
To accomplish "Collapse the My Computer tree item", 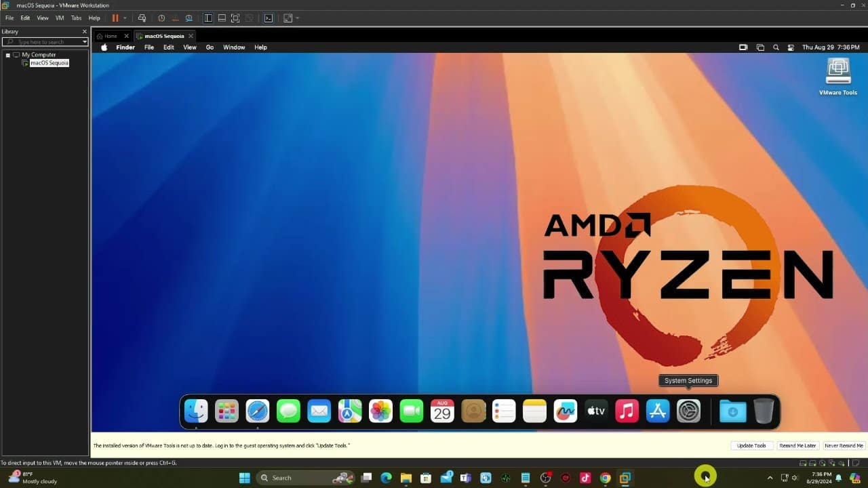I will pyautogui.click(x=8, y=54).
